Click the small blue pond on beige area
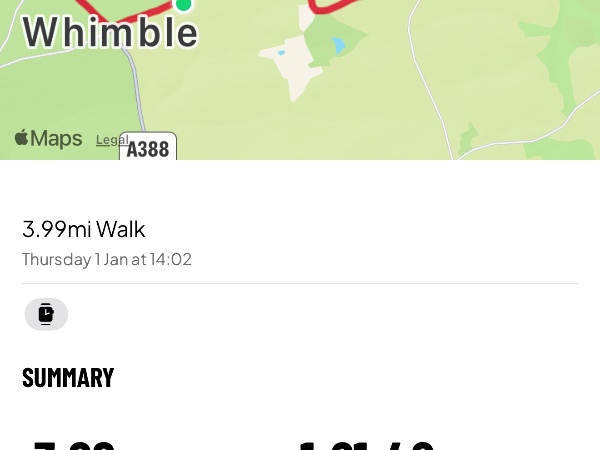 (281, 52)
